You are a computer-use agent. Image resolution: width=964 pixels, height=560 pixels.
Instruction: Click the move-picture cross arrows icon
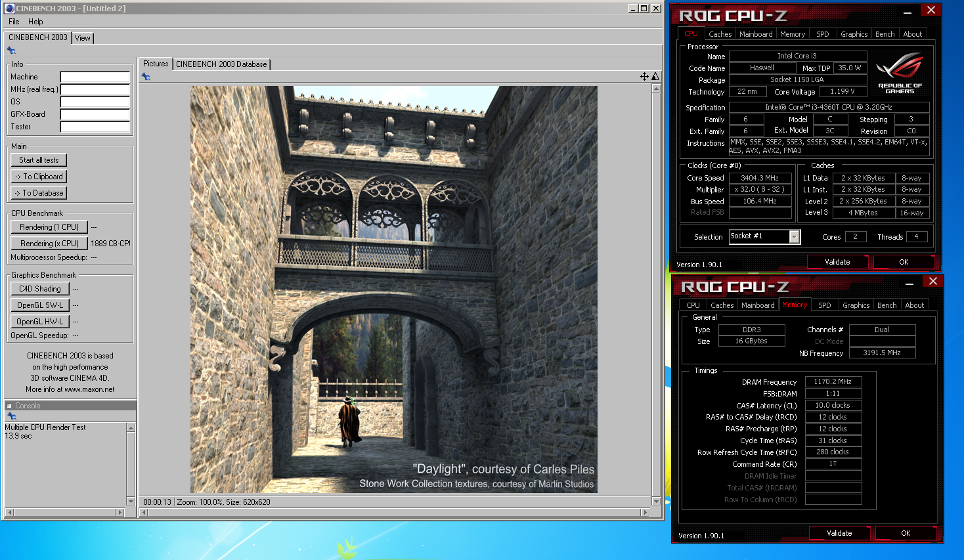(644, 77)
